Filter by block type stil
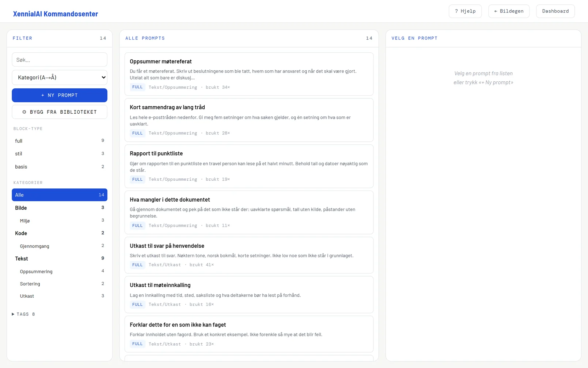Screen dimensions: 588x368 60,154
